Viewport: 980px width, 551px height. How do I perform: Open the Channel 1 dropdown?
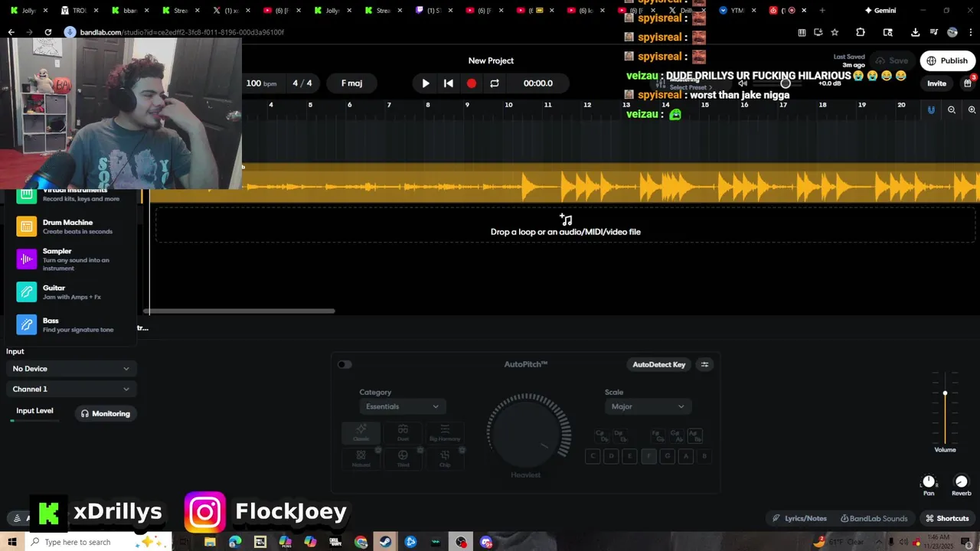tap(70, 390)
